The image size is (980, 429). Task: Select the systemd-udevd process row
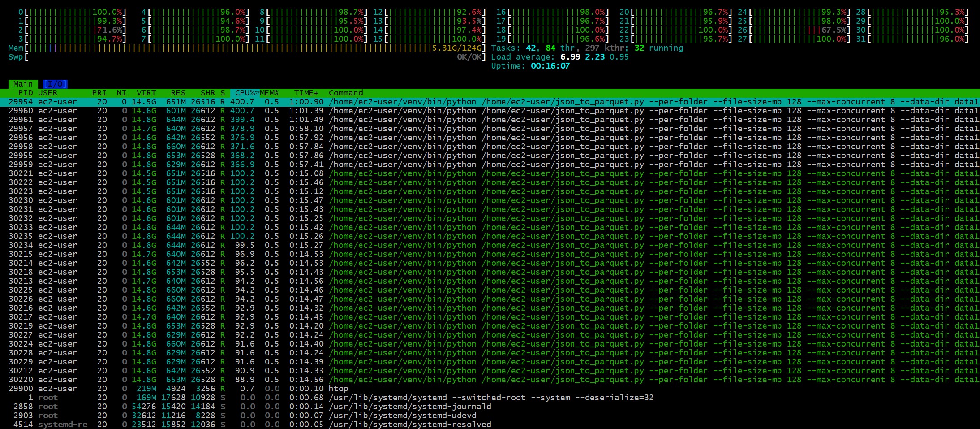(x=490, y=416)
